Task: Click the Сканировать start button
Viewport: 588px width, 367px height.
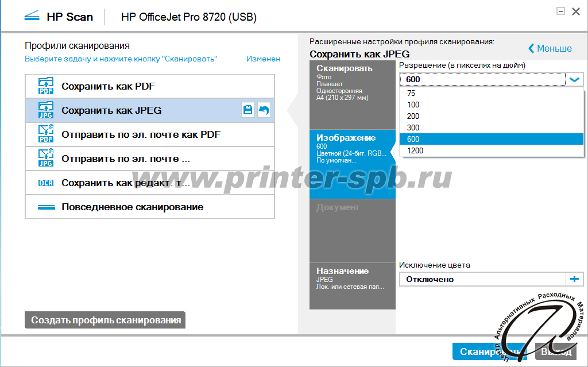Action: (x=490, y=351)
